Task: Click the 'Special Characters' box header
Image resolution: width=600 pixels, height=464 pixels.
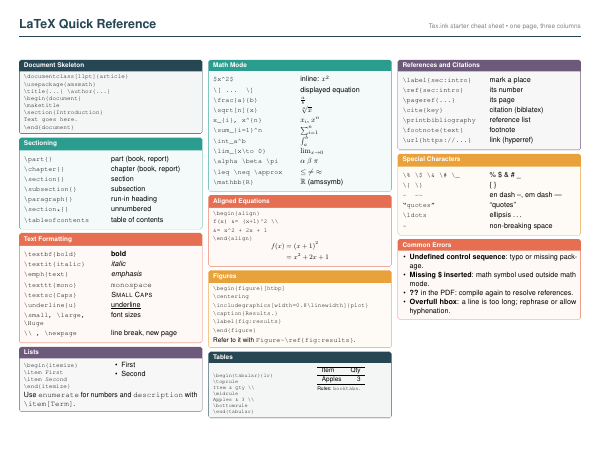Action: tap(489, 159)
